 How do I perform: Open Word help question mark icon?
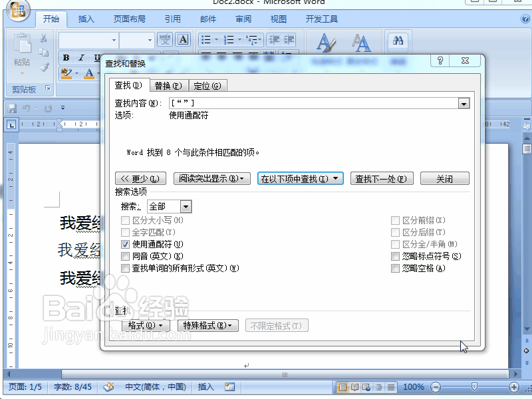click(x=525, y=19)
